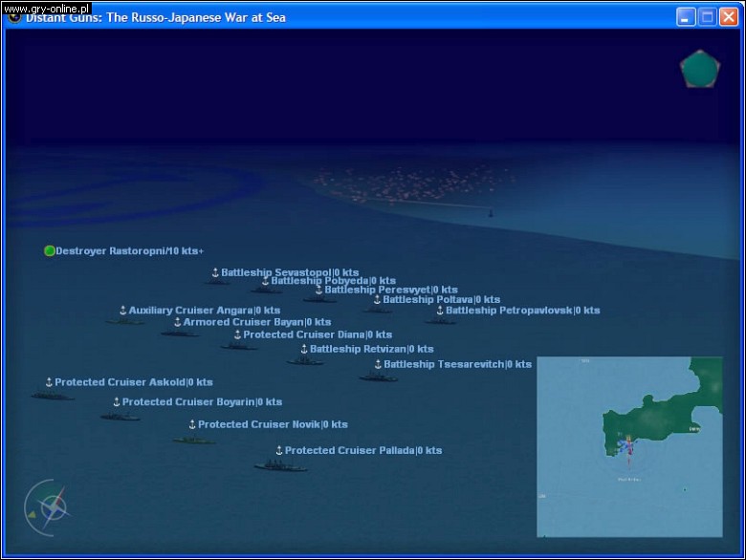Click the anchor icon beside Battleship Petropavlovsk
Image resolution: width=746 pixels, height=560 pixels.
click(440, 311)
